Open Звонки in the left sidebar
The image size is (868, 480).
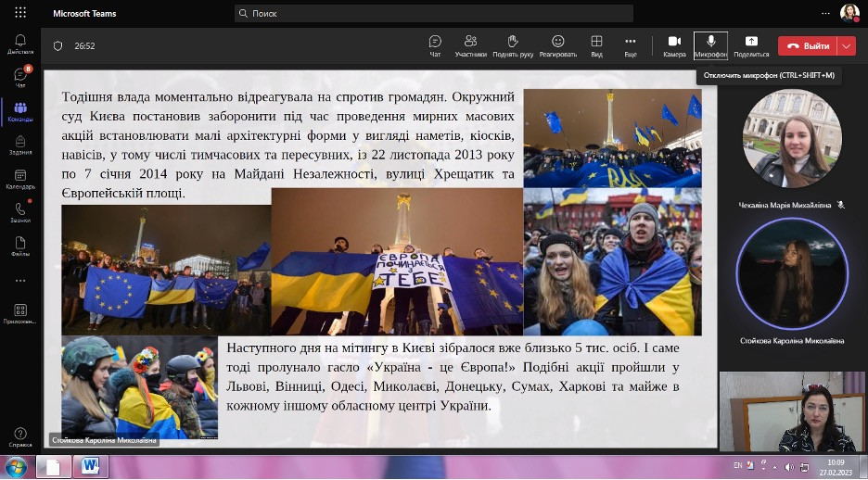click(20, 211)
